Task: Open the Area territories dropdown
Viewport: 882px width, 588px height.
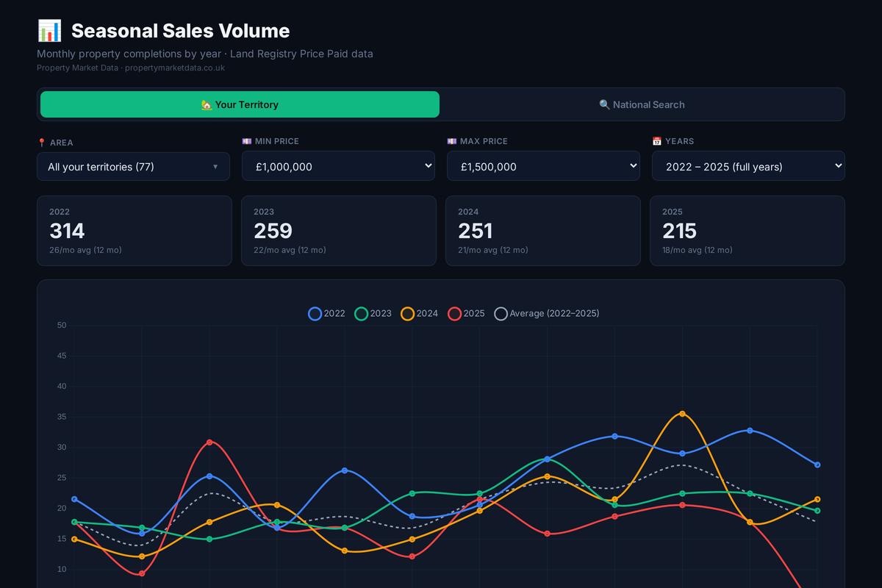Action: tap(133, 166)
